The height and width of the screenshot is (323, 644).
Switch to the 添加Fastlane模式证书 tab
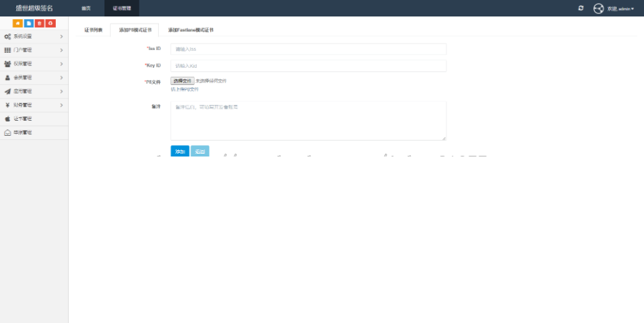point(190,30)
